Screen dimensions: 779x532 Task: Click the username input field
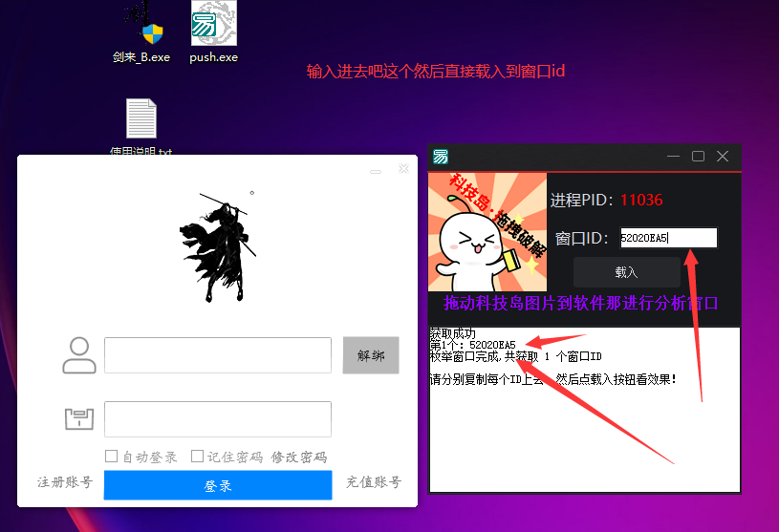point(217,355)
